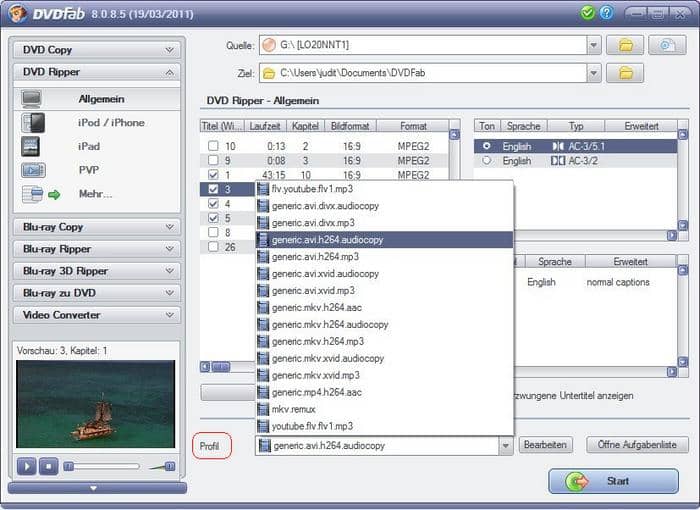Image resolution: width=700 pixels, height=510 pixels.
Task: Choose generic.mkv.h264.aac profile
Action: [385, 308]
